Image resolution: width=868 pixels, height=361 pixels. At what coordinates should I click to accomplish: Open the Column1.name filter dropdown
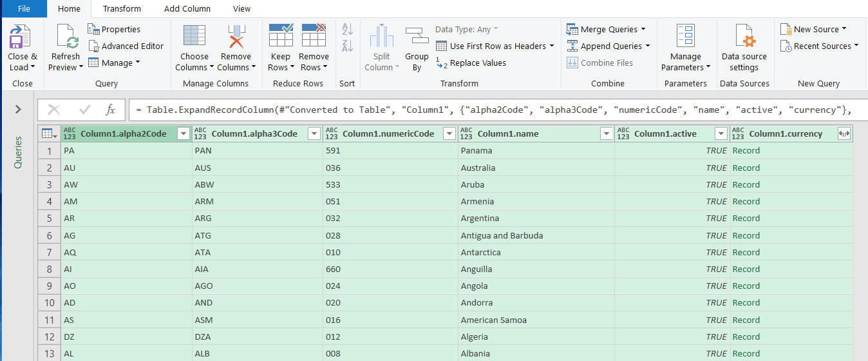[606, 133]
